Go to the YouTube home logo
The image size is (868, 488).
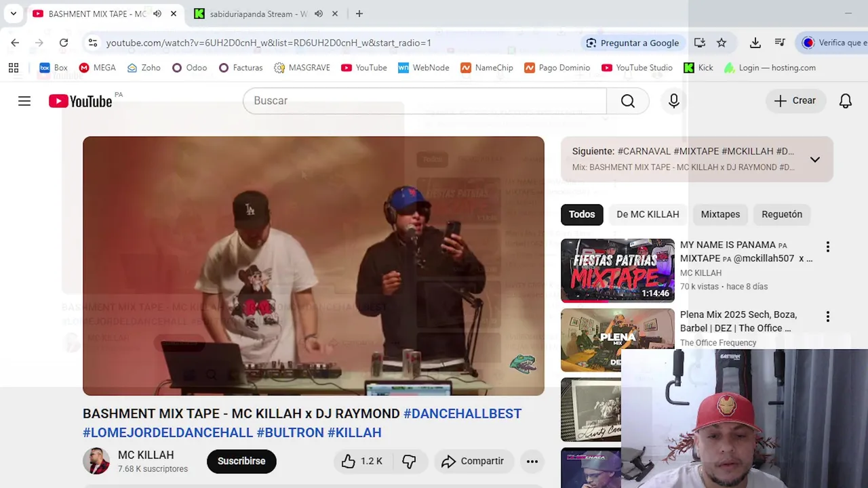pyautogui.click(x=80, y=101)
